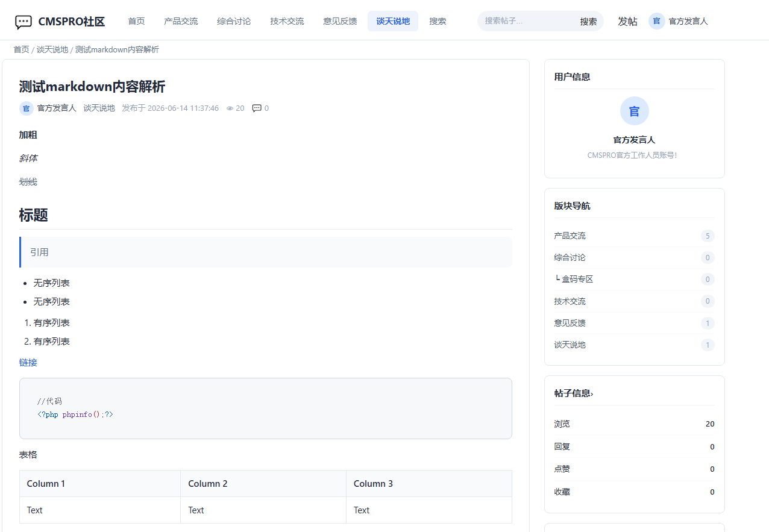Click the CMSPRO社区 site title text

pos(72,22)
